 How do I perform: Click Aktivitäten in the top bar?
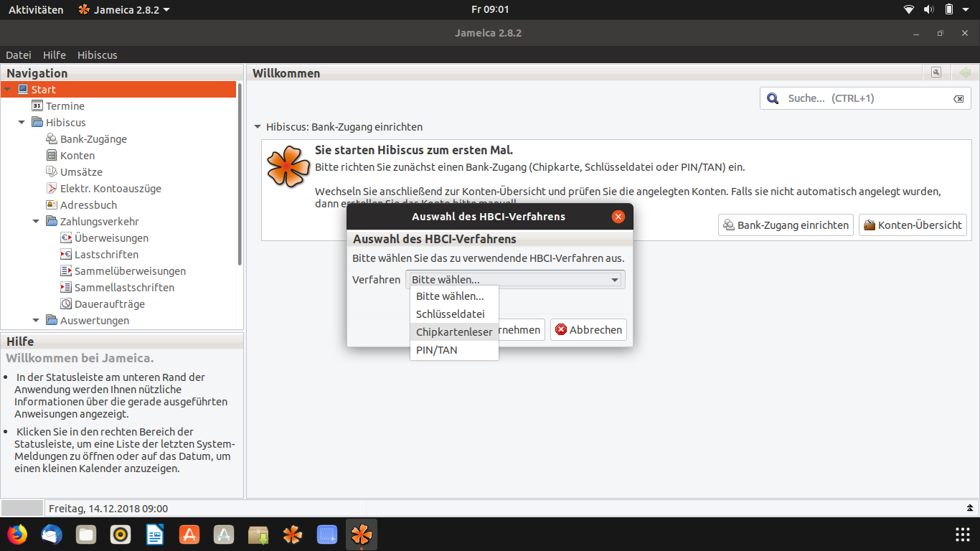(36, 9)
